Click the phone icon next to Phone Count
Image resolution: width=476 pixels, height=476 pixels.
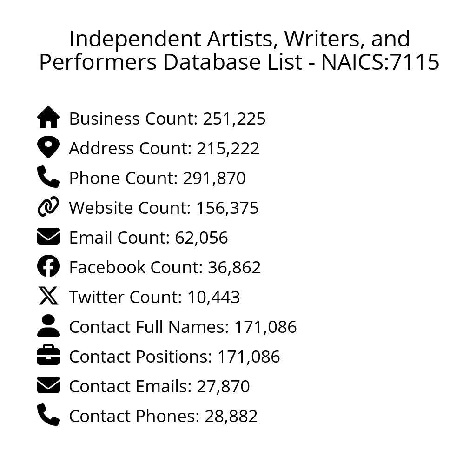pos(48,177)
